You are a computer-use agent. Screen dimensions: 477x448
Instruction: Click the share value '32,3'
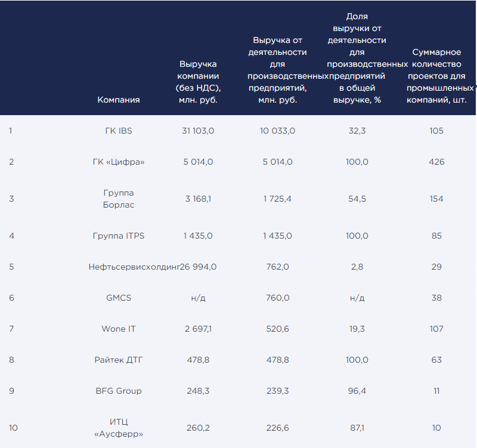pos(357,131)
